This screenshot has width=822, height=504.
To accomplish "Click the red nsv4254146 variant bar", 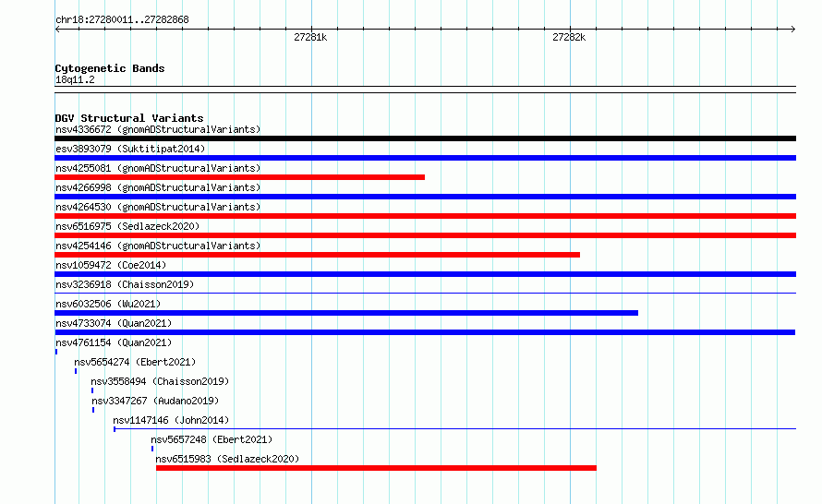I will coord(317,255).
